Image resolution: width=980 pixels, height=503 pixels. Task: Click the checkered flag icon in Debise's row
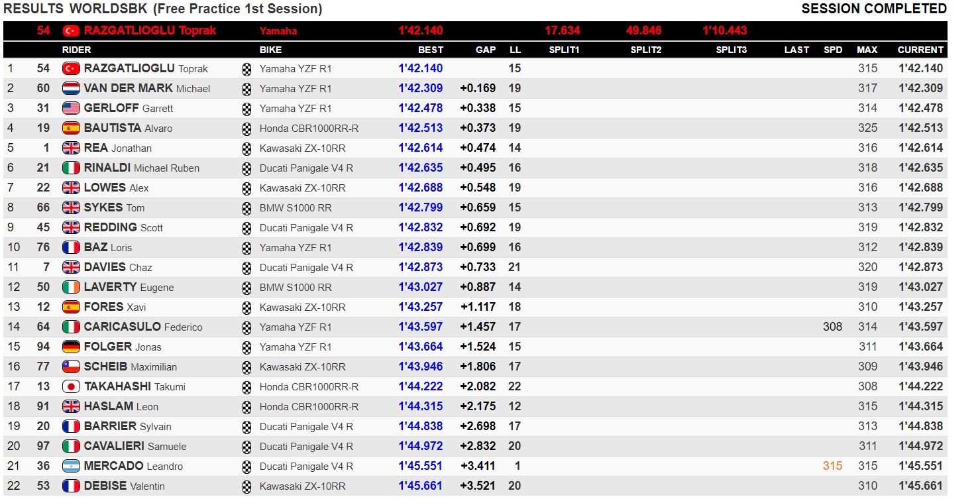(x=247, y=486)
